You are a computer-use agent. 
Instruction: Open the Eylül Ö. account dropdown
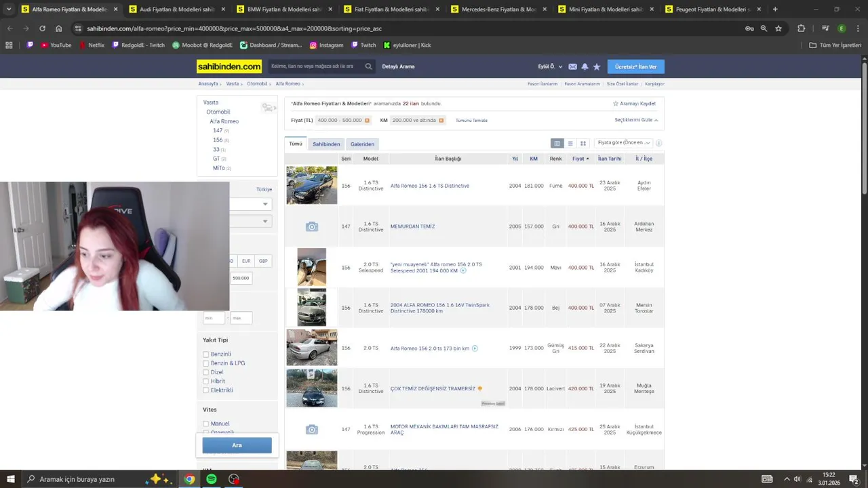550,66
